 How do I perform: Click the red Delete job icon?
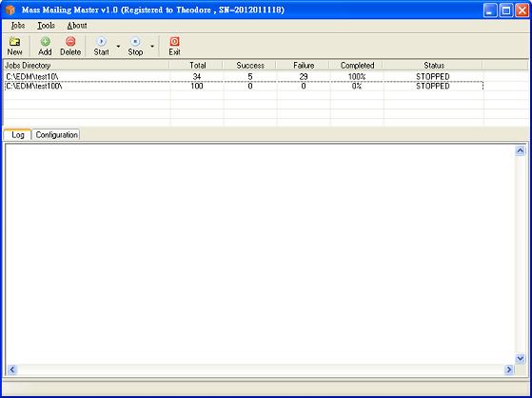70,42
